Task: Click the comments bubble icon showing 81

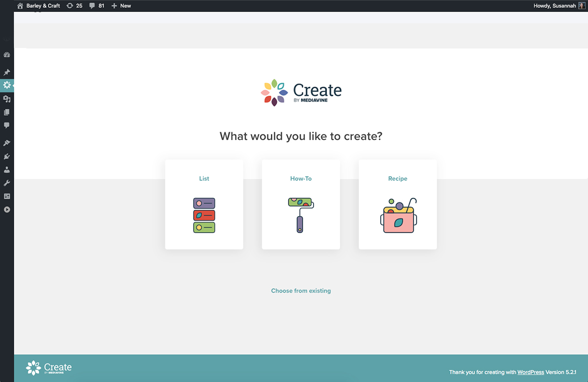Action: [x=92, y=6]
